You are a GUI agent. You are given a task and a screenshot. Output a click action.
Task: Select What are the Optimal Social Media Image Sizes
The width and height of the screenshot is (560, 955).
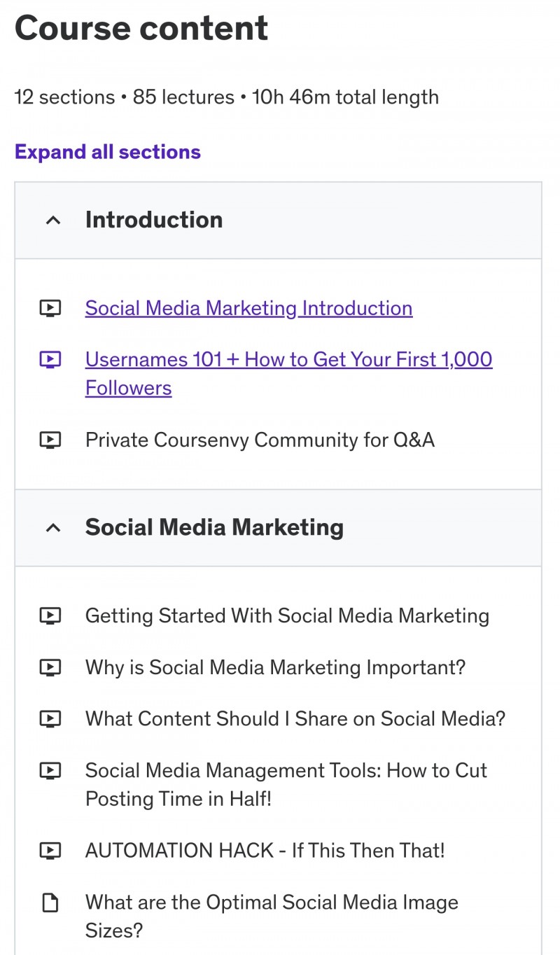coord(272,916)
